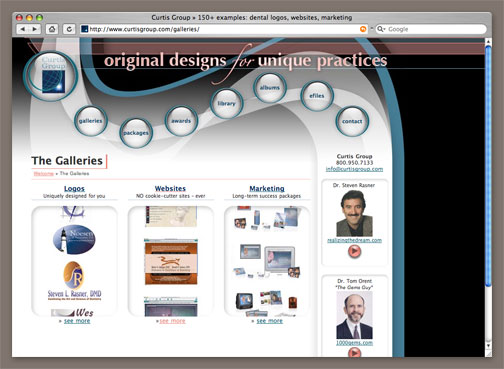The height and width of the screenshot is (369, 504).
Task: Go back with the browser back arrow
Action: click(23, 29)
